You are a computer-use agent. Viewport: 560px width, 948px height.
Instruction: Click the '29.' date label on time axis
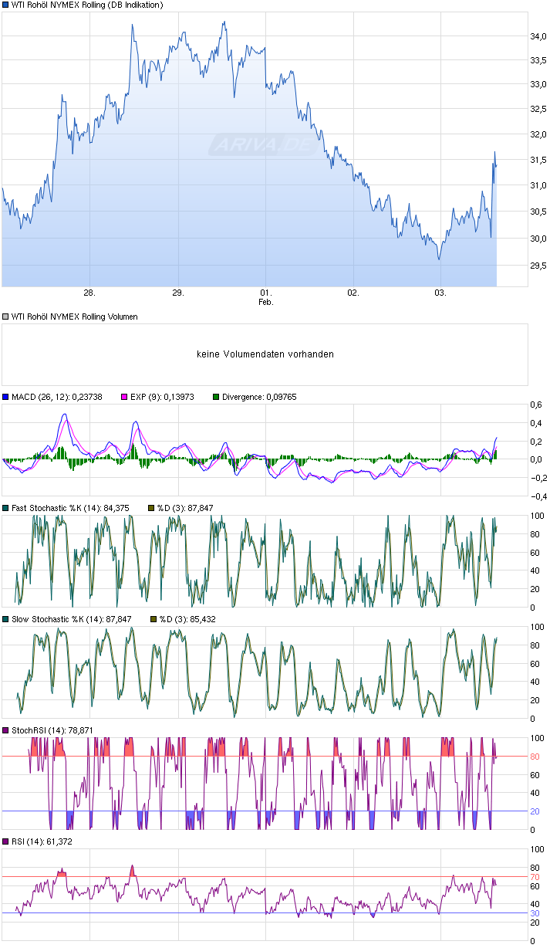point(177,293)
